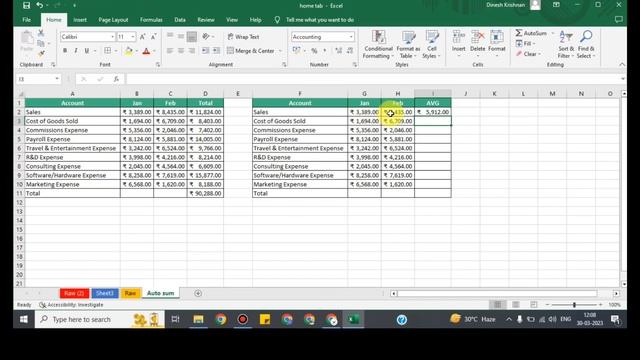Switch to the Review tab
Image resolution: width=640 pixels, height=360 pixels.
tap(206, 20)
